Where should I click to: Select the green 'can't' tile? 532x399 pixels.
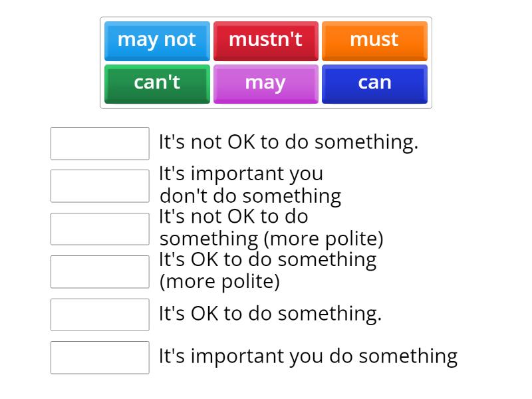click(157, 84)
